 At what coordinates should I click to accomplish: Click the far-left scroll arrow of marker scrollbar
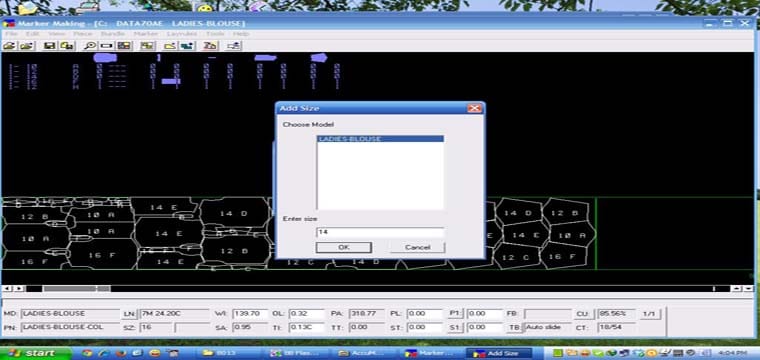point(7,288)
